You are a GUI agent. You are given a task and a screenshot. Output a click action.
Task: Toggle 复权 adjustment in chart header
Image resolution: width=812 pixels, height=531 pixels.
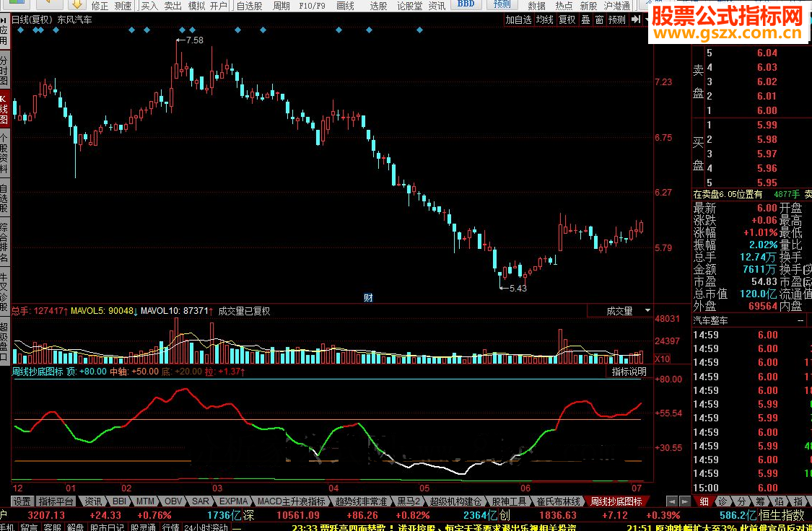tap(567, 20)
